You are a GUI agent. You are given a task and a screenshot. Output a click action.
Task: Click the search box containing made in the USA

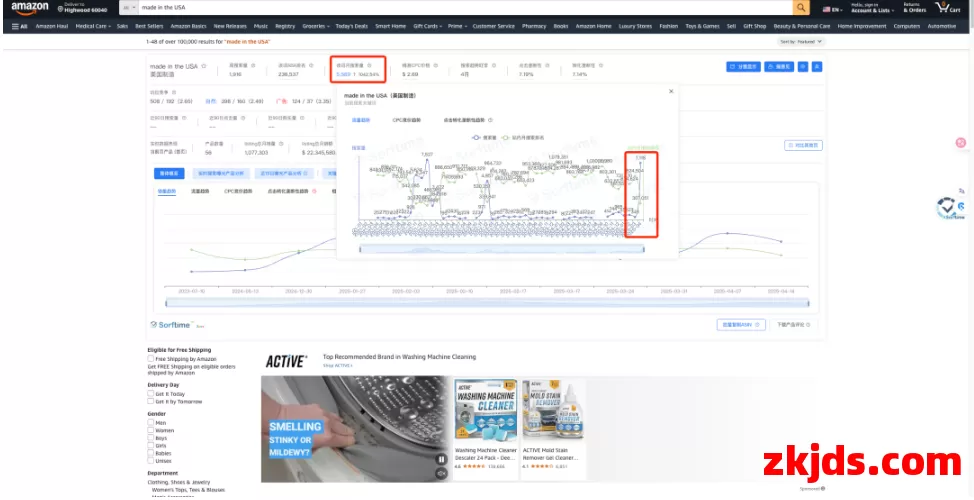pos(465,7)
